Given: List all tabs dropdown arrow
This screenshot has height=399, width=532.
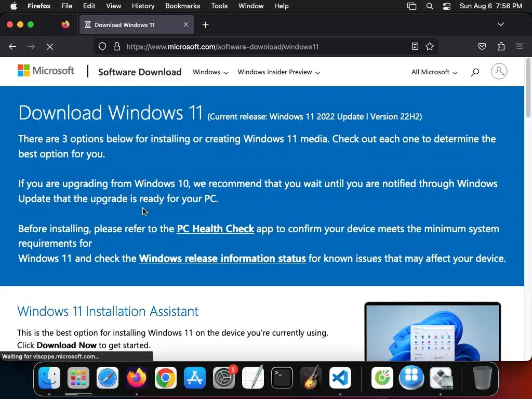Looking at the screenshot, I should 500,24.
